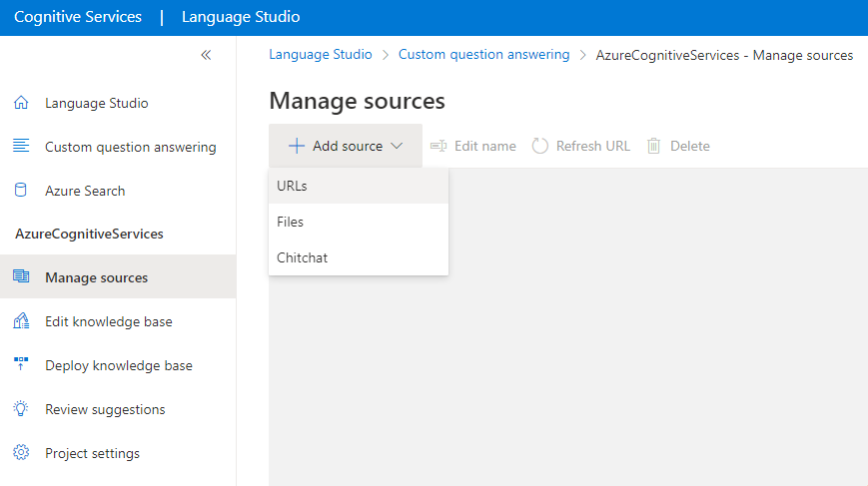
Task: Click the Edit knowledge base icon
Action: click(x=21, y=320)
